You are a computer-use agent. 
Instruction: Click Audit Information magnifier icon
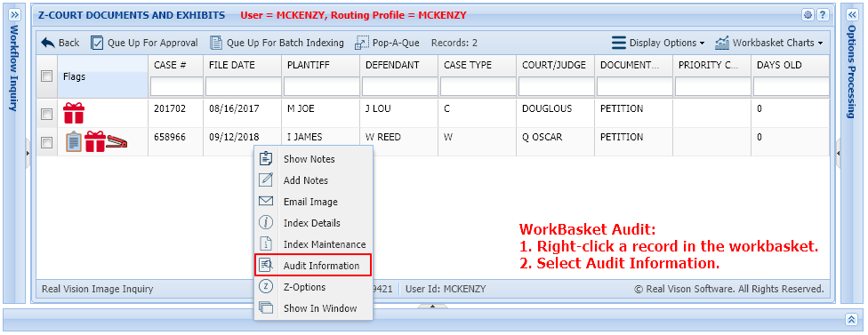[266, 266]
